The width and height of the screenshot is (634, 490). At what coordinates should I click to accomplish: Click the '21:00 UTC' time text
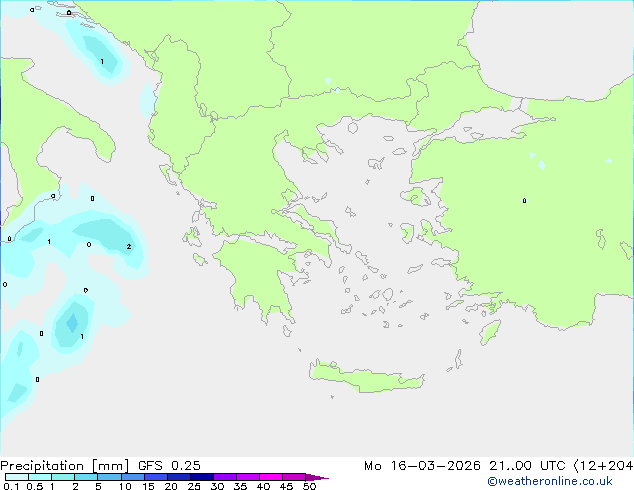[x=527, y=466]
